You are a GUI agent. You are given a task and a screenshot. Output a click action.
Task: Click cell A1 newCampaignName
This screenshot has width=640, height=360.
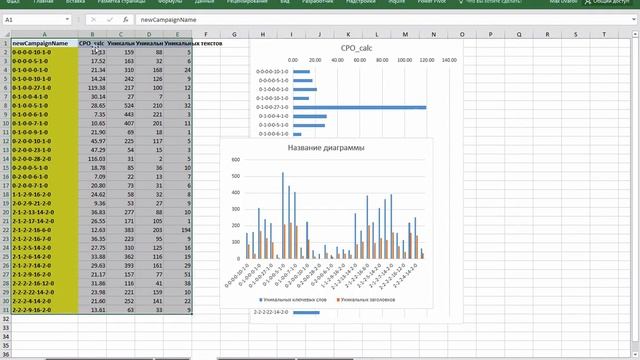[x=44, y=43]
